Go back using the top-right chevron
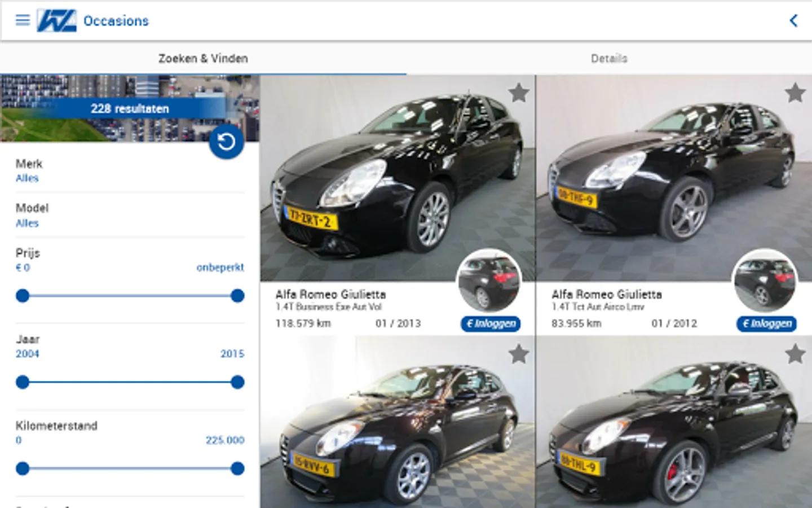The width and height of the screenshot is (812, 508). [x=793, y=21]
